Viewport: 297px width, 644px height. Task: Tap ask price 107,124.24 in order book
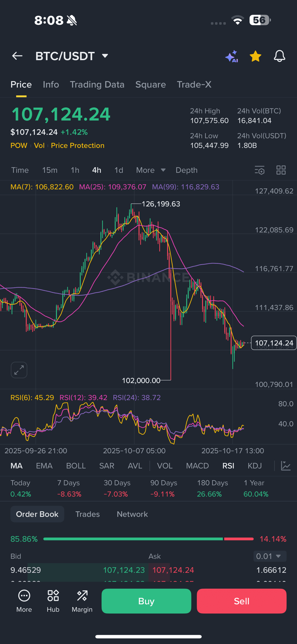[173, 570]
